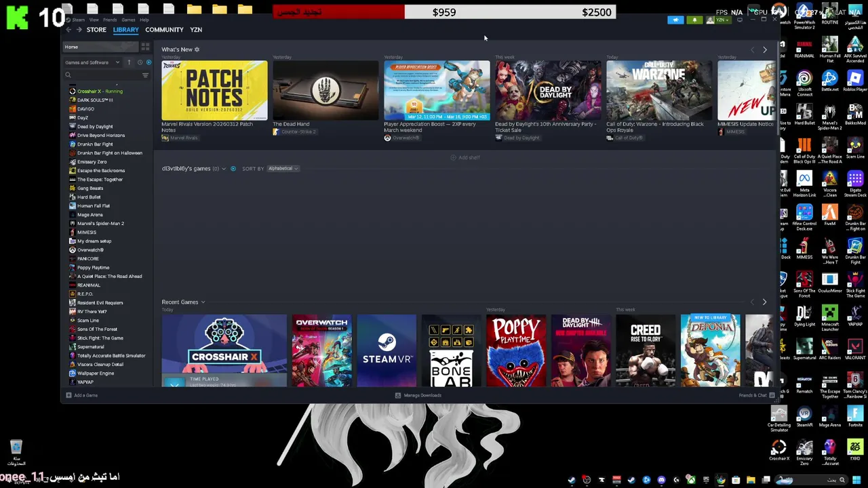Open Call of Duty Warzone news card
Viewport: 868px width, 488px height.
pyautogui.click(x=659, y=91)
